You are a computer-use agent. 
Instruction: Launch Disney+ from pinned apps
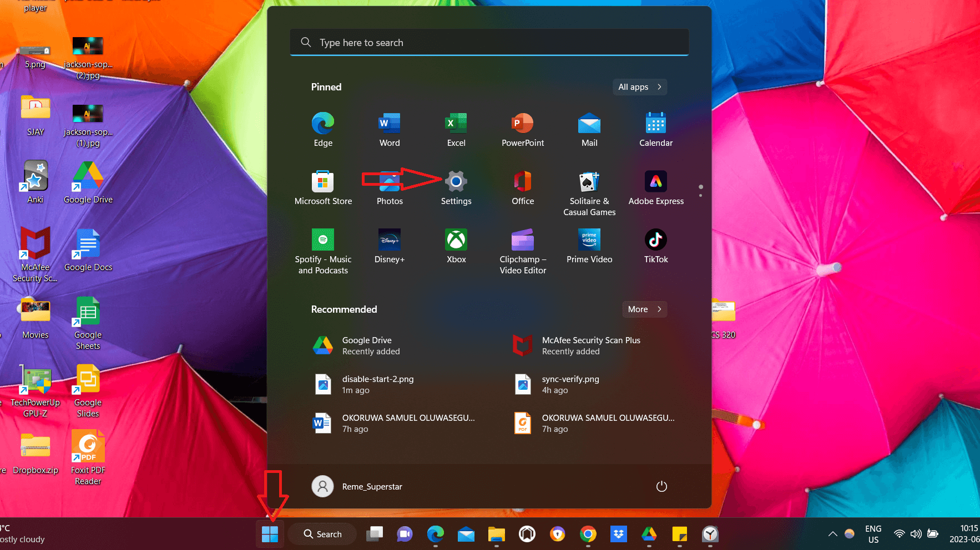[x=390, y=246]
